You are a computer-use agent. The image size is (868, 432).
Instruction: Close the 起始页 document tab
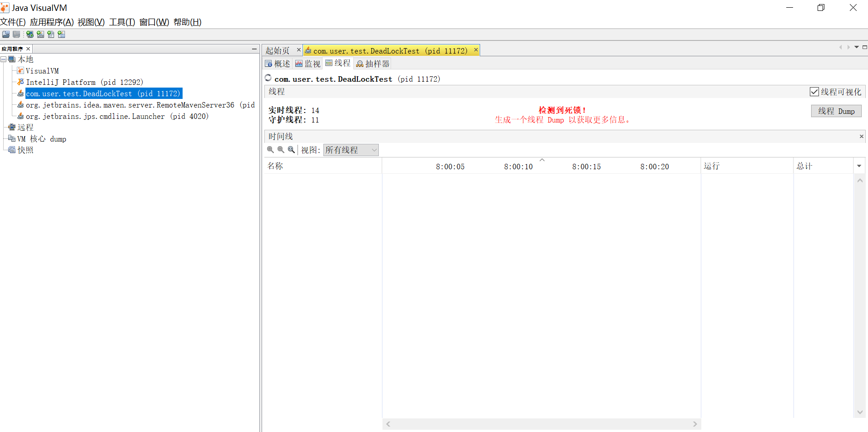coord(298,50)
